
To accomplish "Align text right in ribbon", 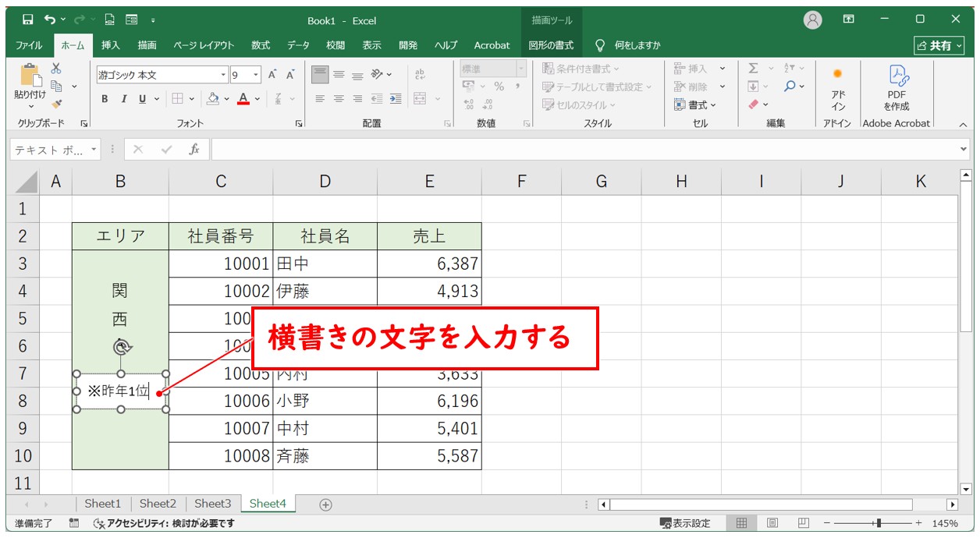I will tap(357, 99).
